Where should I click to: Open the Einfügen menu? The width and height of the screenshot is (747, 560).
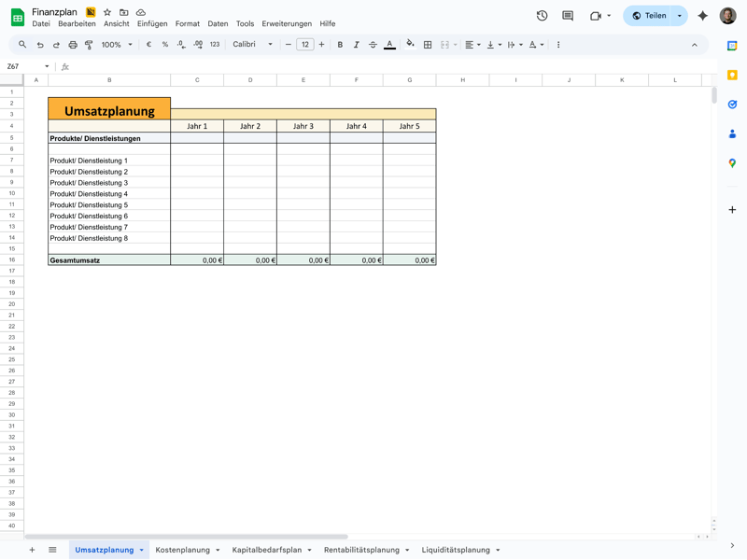click(x=152, y=24)
